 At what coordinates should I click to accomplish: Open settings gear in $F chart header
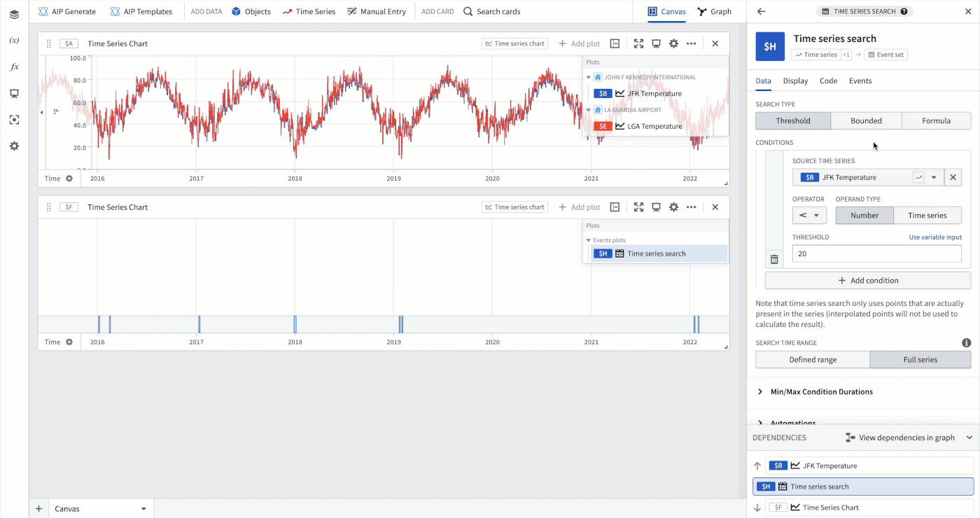(673, 207)
